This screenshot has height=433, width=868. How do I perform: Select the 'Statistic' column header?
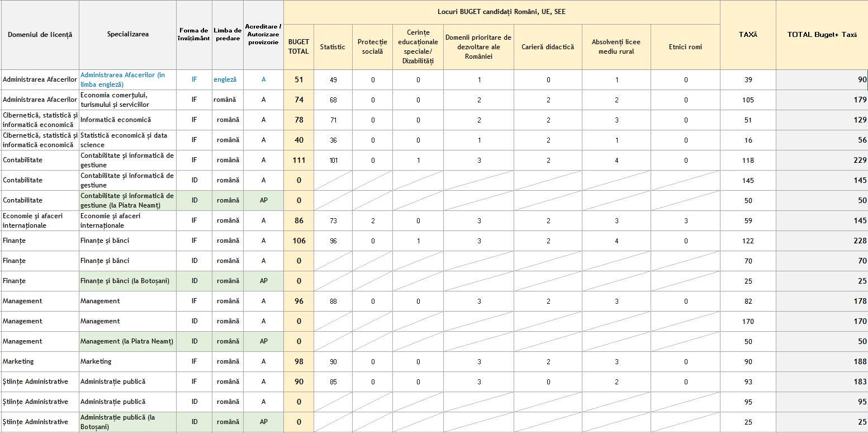tap(333, 47)
